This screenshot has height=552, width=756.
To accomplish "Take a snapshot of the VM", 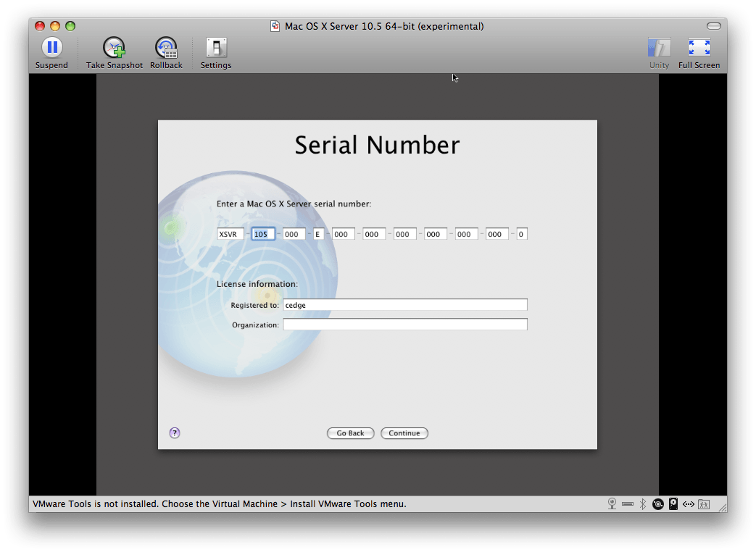I will pos(115,53).
